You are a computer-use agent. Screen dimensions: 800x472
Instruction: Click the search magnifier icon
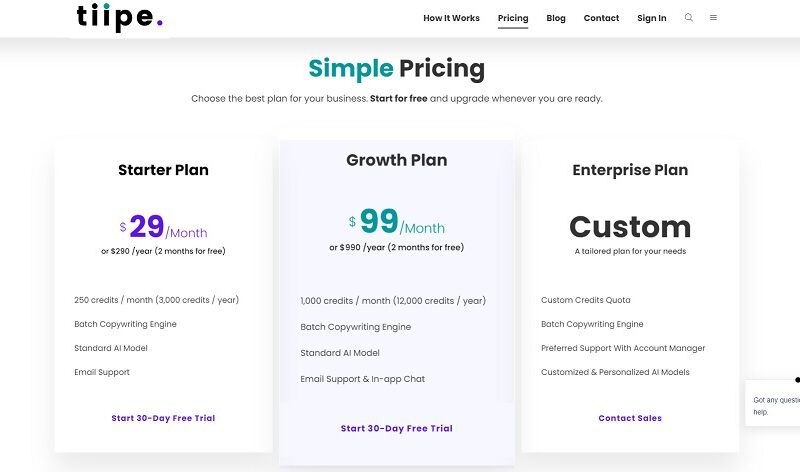coord(689,18)
